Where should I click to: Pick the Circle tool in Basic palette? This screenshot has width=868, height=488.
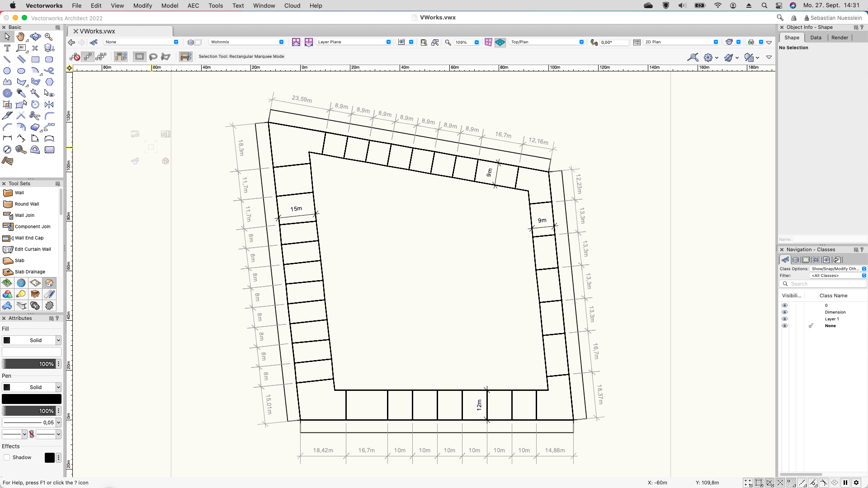click(x=7, y=70)
